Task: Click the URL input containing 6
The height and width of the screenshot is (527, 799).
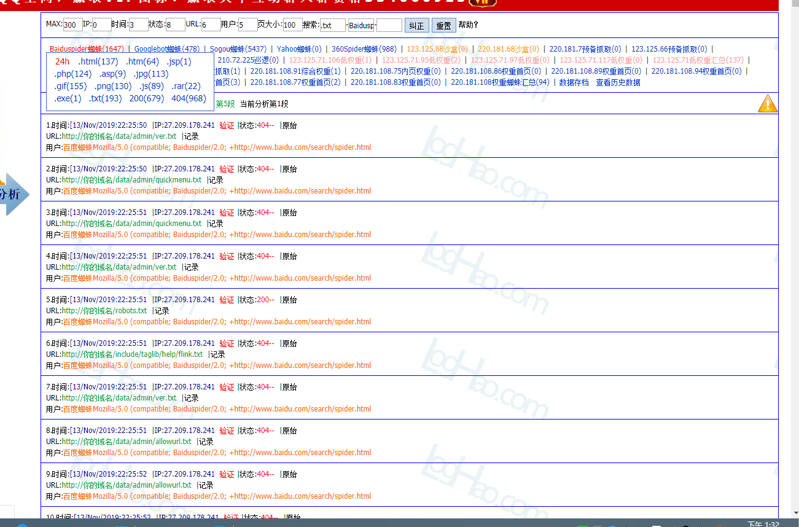Action: click(x=210, y=24)
